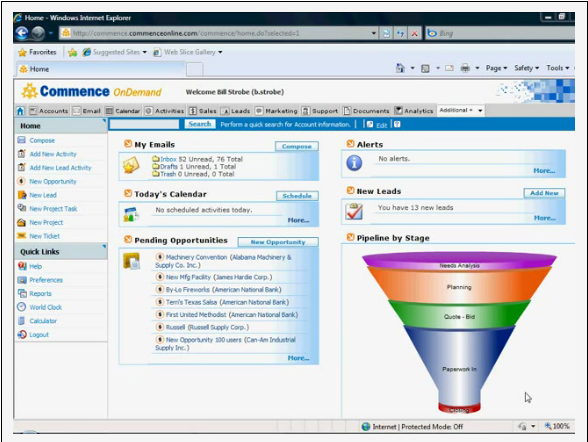This screenshot has height=442, width=588.
Task: Click the Logout icon in Quick Links
Action: click(x=22, y=334)
